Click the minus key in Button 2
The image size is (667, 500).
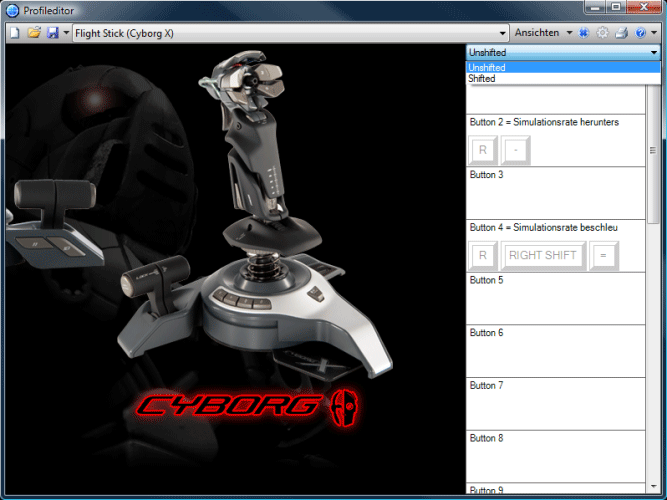516,150
